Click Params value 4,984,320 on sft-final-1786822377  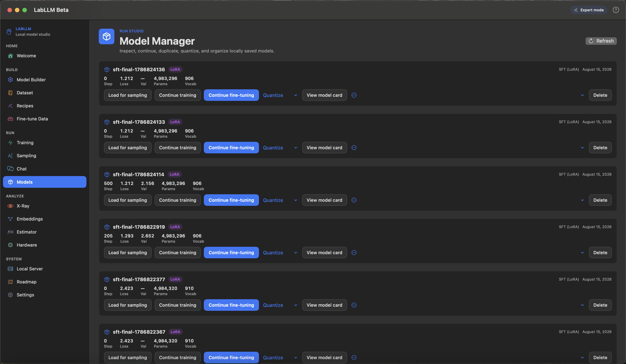[165, 288]
